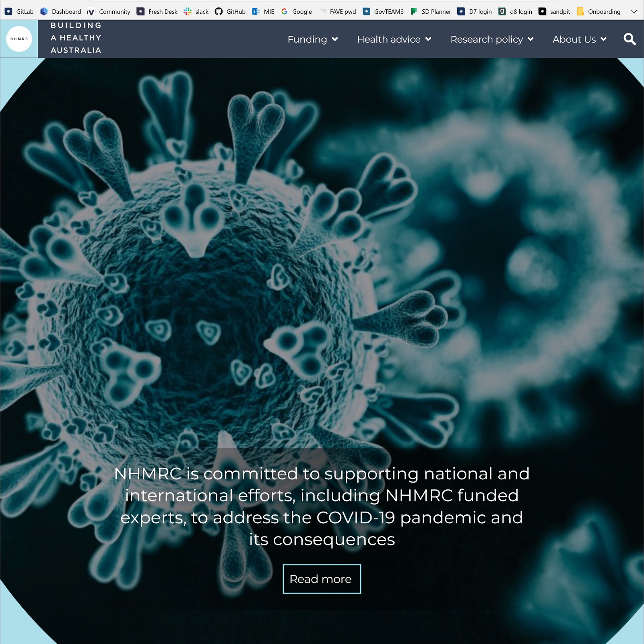The height and width of the screenshot is (644, 644).
Task: Expand the Research policy menu
Action: click(492, 39)
